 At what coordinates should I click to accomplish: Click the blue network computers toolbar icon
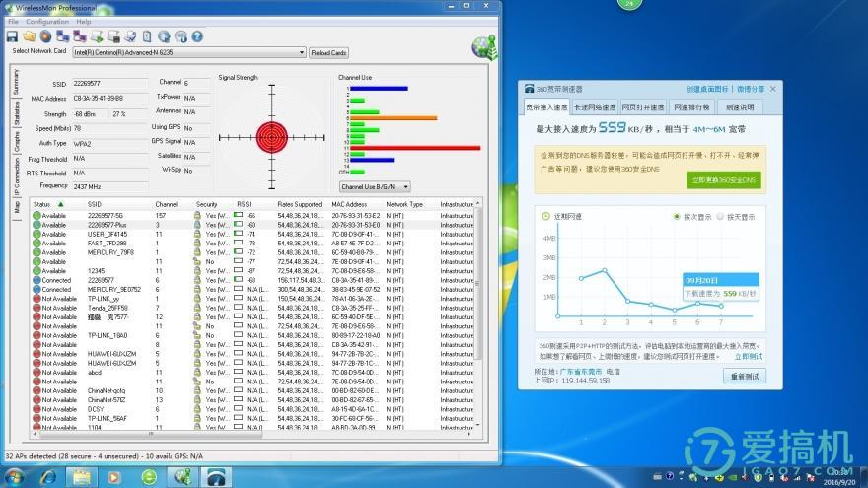[x=62, y=36]
